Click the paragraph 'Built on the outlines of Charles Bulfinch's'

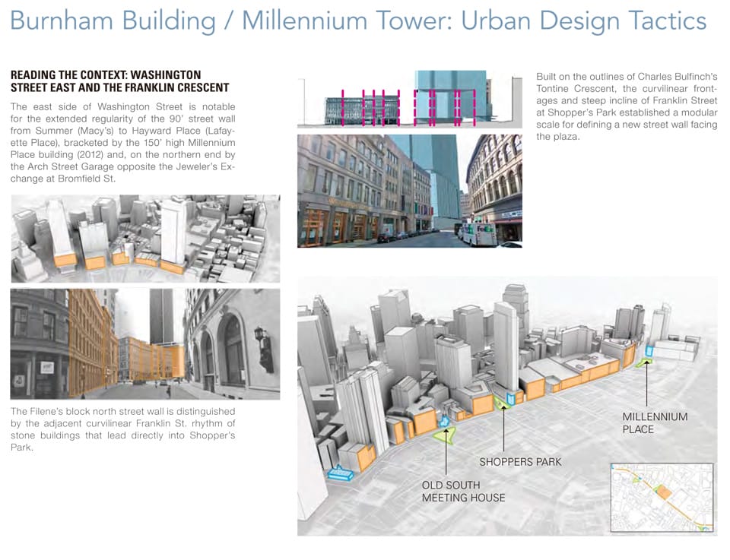tap(627, 106)
